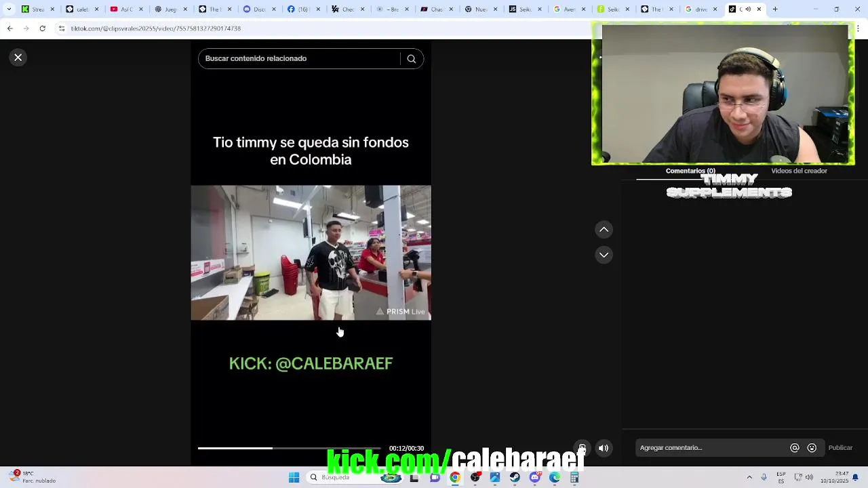This screenshot has width=868, height=488.
Task: Open Calculator from the taskbar
Action: click(574, 477)
